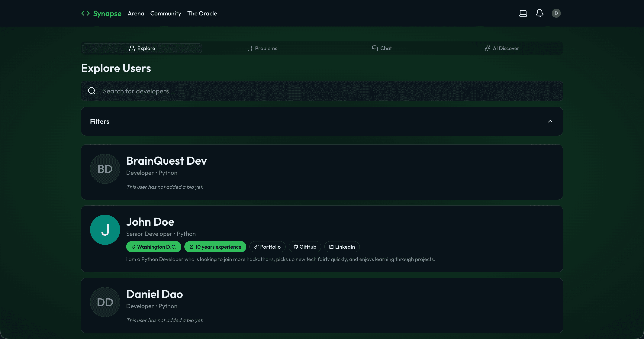Select the Explore tab
The width and height of the screenshot is (644, 339).
click(x=142, y=48)
